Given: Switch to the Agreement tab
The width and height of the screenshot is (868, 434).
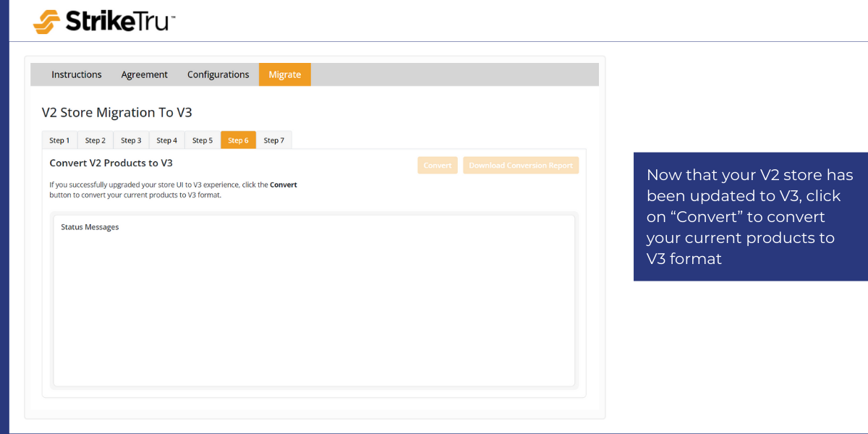Looking at the screenshot, I should pyautogui.click(x=145, y=75).
